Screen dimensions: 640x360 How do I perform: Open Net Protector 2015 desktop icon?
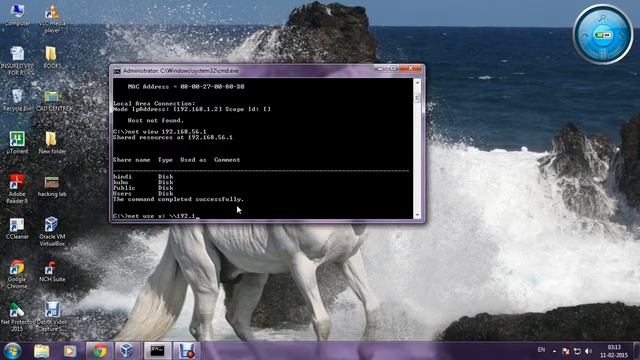pos(17,317)
